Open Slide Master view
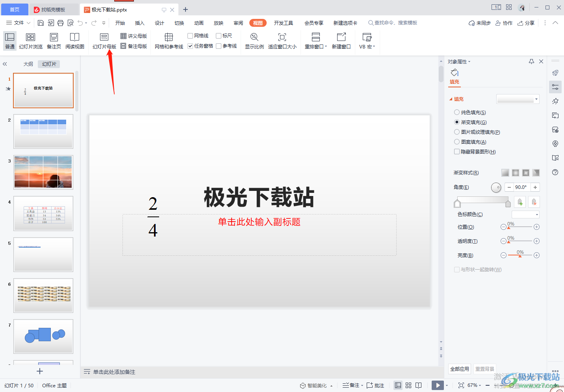 pyautogui.click(x=104, y=41)
